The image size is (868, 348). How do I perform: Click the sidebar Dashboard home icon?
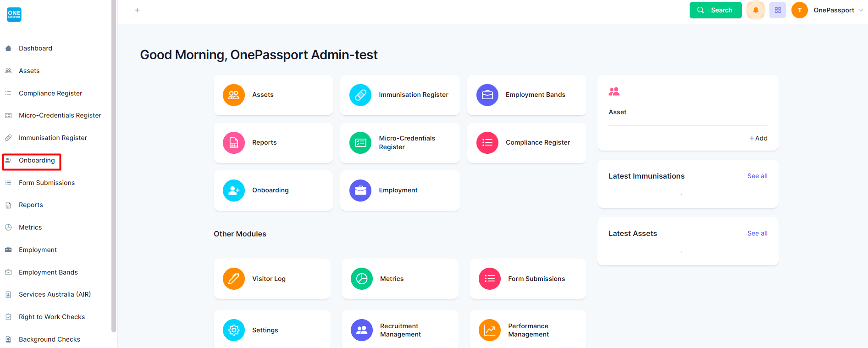click(8, 48)
